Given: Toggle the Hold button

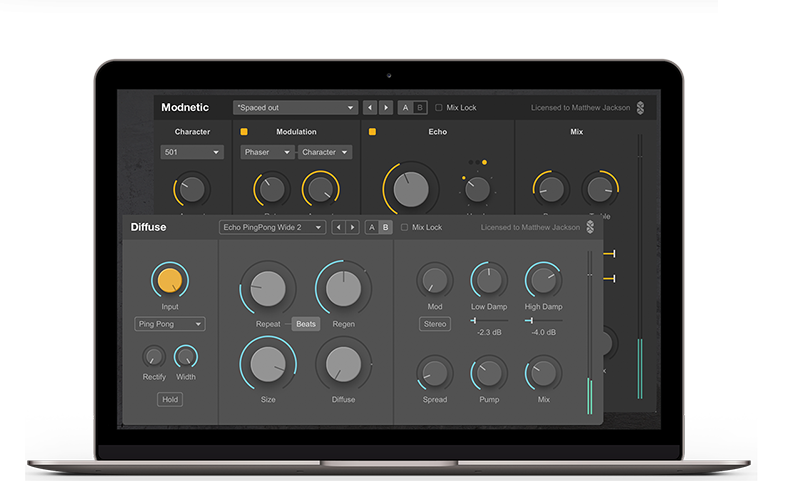Looking at the screenshot, I should coord(170,399).
